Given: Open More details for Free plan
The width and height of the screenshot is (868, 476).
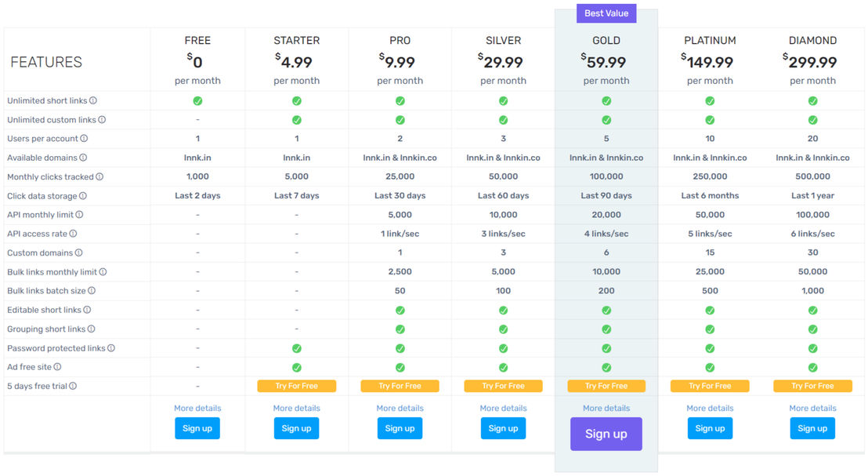Looking at the screenshot, I should click(x=197, y=409).
